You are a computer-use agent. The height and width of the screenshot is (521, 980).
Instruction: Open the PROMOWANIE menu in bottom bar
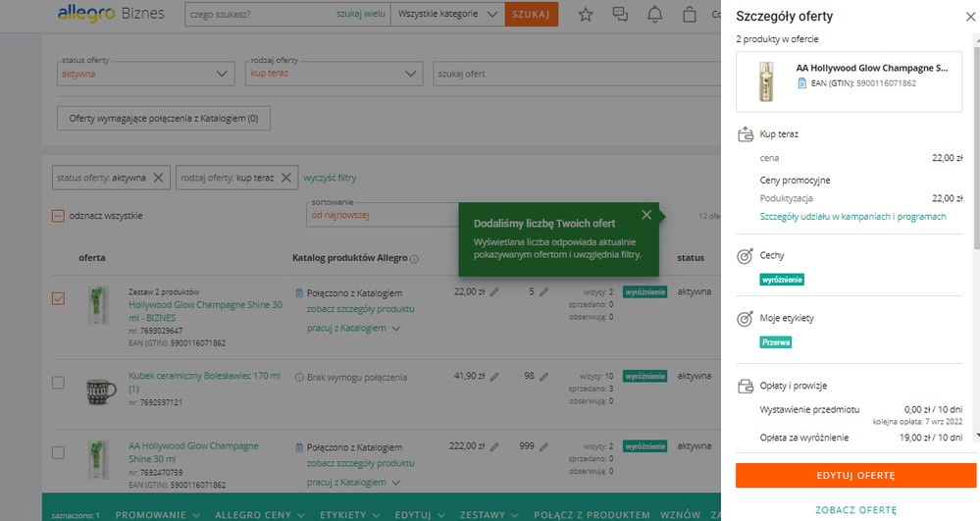point(158,514)
